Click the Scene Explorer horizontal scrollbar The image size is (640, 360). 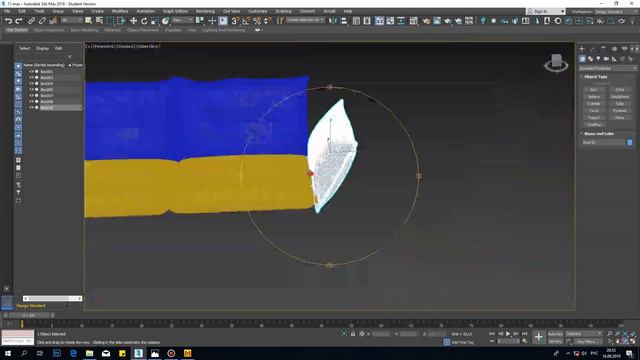pyautogui.click(x=52, y=299)
